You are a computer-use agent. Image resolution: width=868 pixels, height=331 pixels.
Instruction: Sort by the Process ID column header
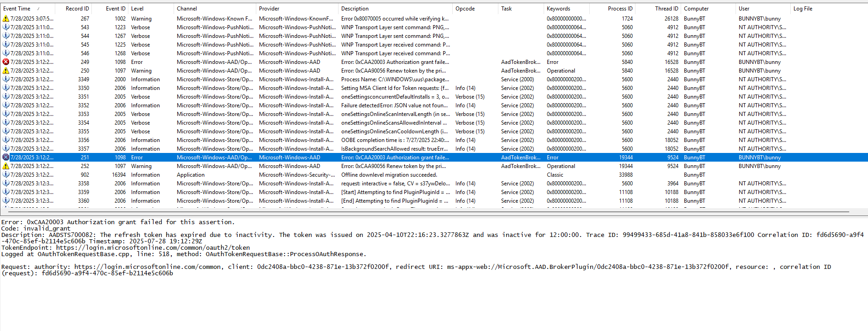612,9
